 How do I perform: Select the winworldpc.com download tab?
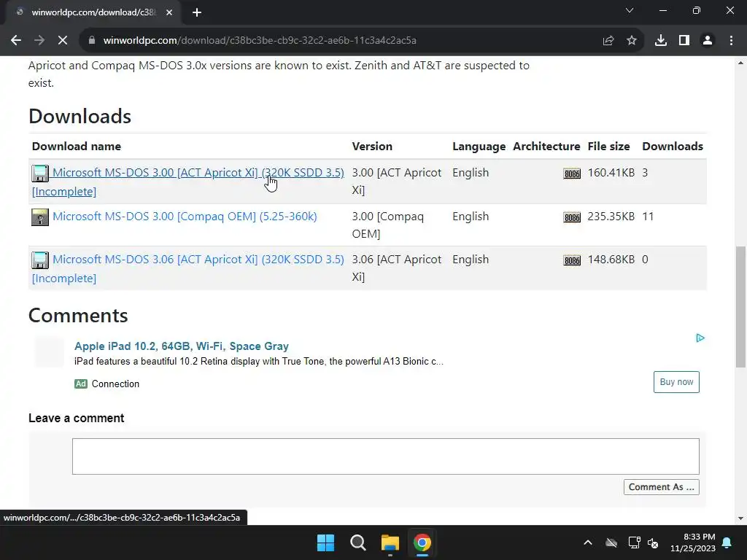pyautogui.click(x=93, y=12)
